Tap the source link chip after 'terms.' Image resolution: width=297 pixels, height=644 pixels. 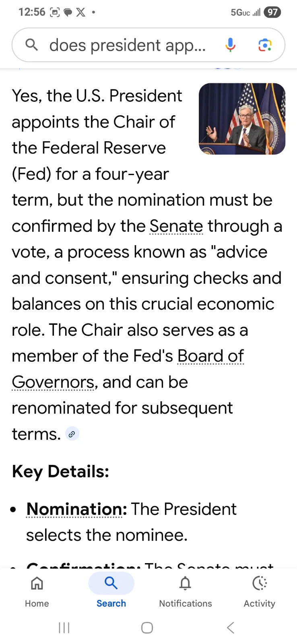click(x=72, y=434)
